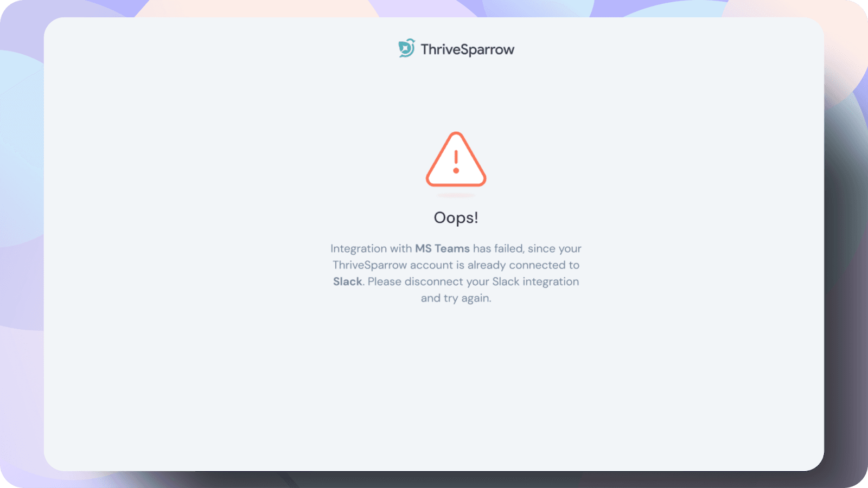Click the word 'again' in the last line
The image size is (868, 488).
click(475, 299)
